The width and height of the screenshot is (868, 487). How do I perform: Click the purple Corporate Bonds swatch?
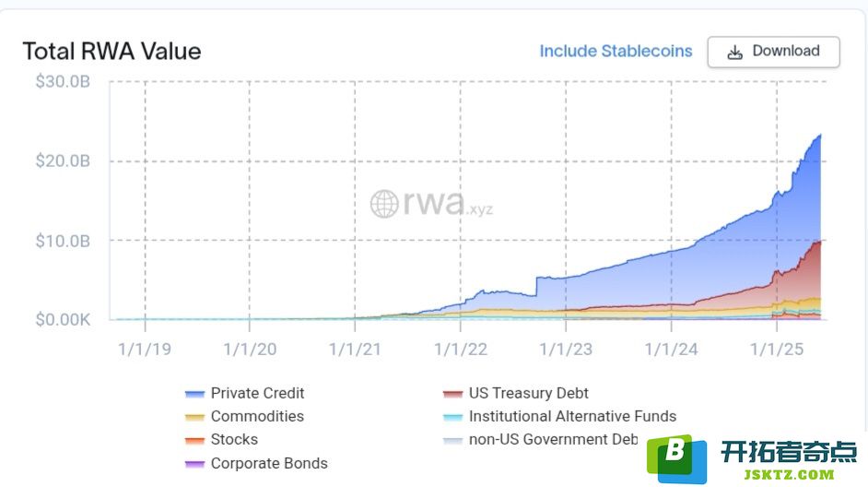click(194, 464)
